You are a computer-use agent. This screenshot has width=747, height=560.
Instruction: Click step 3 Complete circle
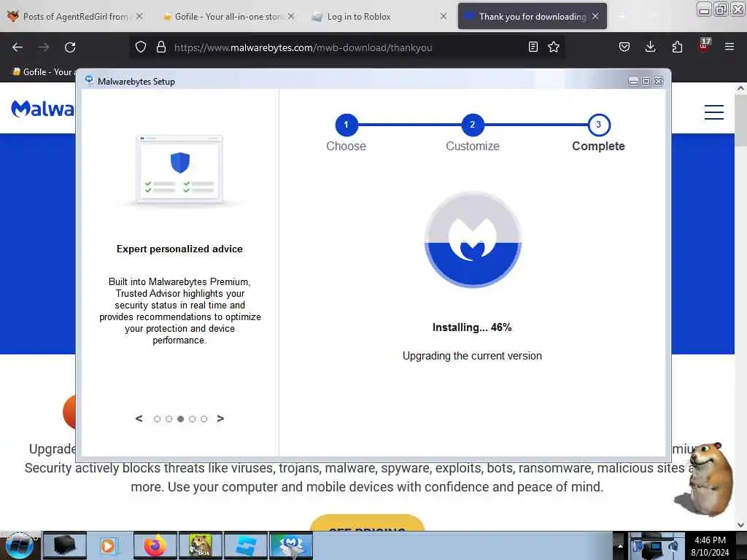[598, 125]
